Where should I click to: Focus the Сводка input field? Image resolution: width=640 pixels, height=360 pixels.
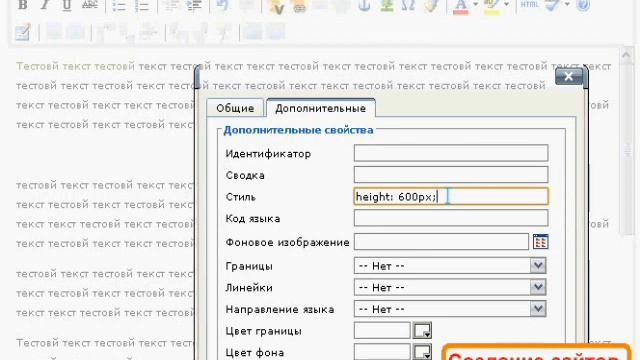(451, 175)
